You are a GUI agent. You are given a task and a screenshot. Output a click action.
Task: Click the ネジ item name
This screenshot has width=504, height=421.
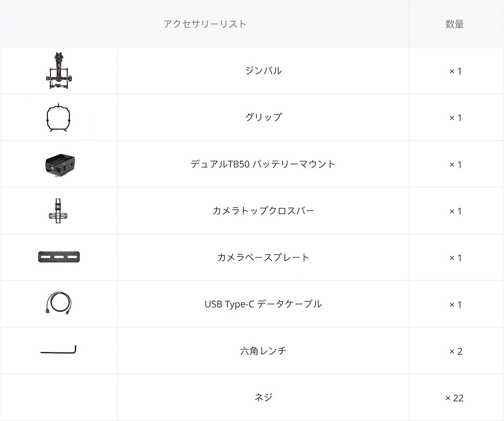coord(263,397)
